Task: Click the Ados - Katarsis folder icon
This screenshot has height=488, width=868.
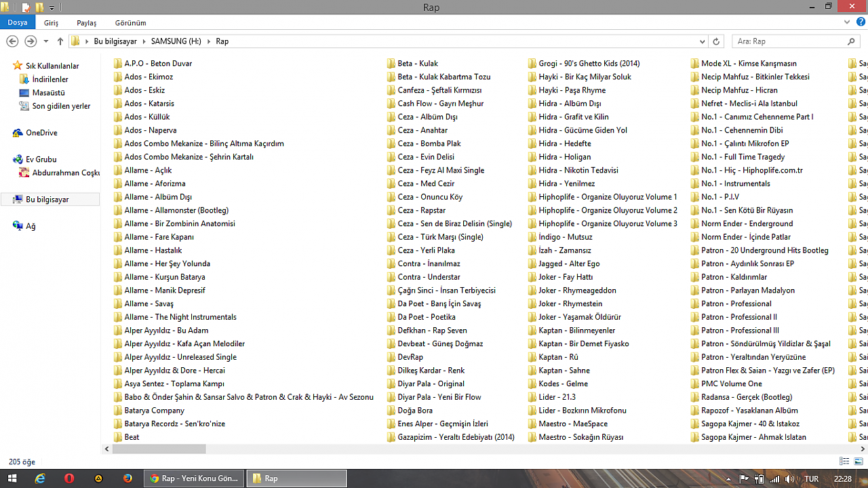Action: point(118,103)
